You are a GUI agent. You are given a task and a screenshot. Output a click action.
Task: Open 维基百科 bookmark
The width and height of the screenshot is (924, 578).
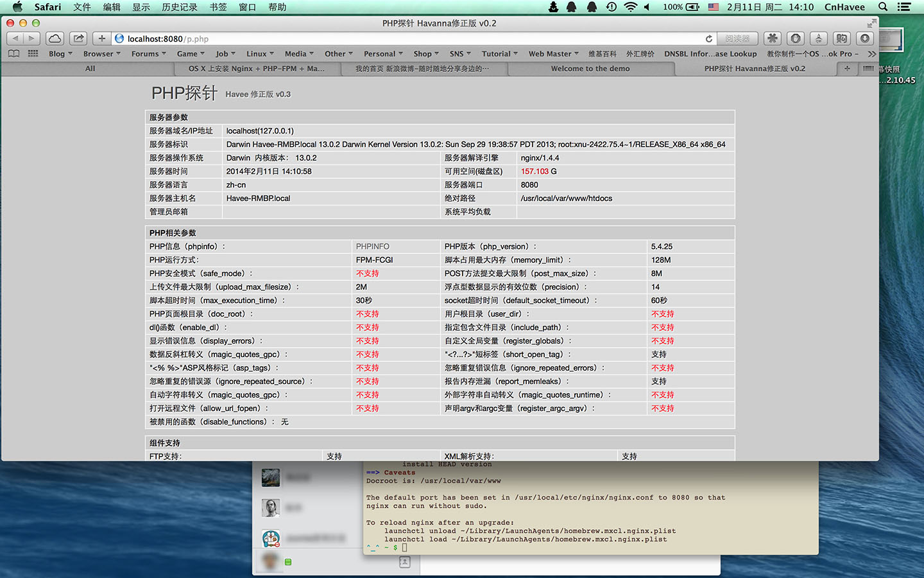coord(603,54)
